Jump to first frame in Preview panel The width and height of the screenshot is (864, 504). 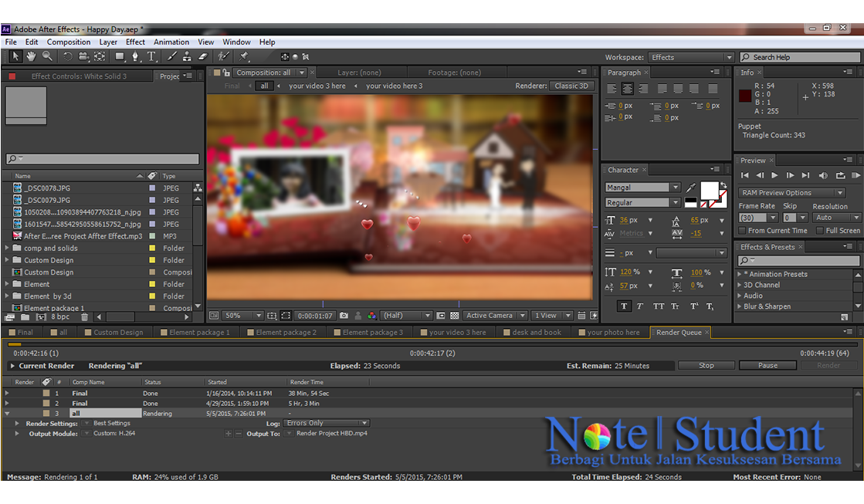pos(744,176)
